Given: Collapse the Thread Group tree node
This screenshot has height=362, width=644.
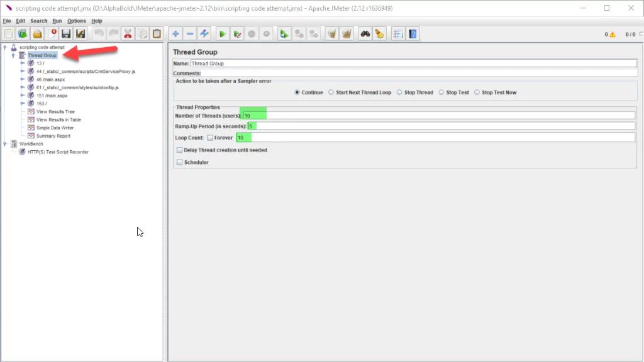Looking at the screenshot, I should (x=13, y=55).
